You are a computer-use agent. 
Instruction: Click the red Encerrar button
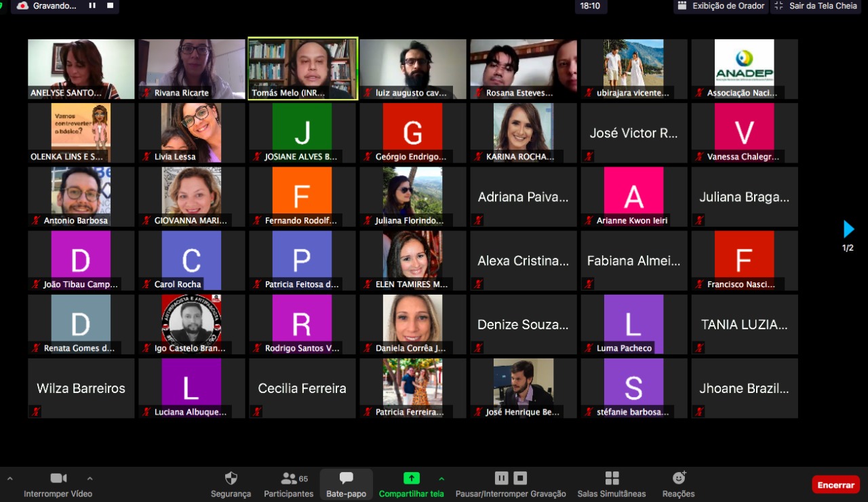835,484
